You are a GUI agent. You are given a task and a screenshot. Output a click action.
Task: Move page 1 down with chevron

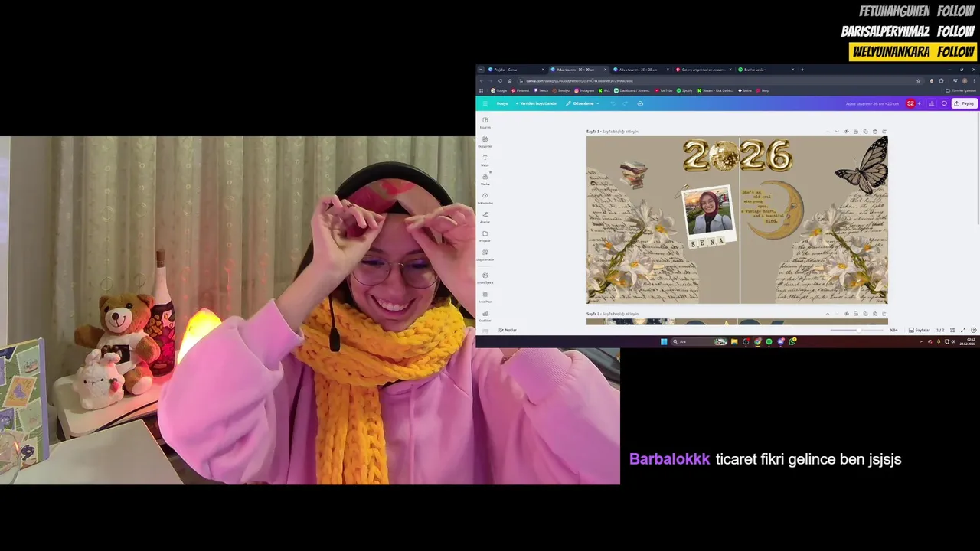[x=837, y=132]
